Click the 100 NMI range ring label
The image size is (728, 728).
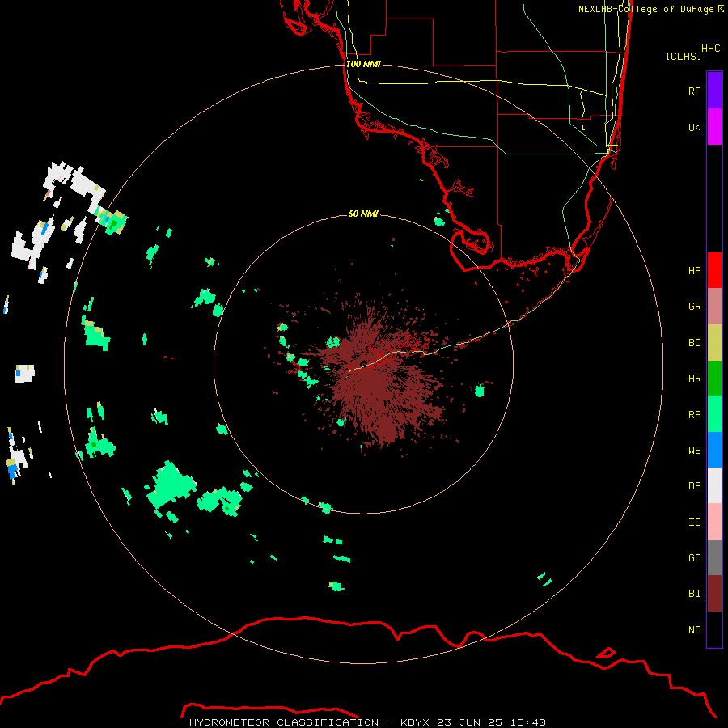[363, 64]
